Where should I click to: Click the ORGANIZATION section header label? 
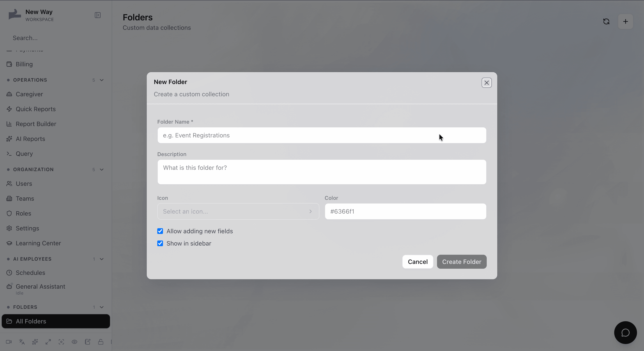point(33,170)
